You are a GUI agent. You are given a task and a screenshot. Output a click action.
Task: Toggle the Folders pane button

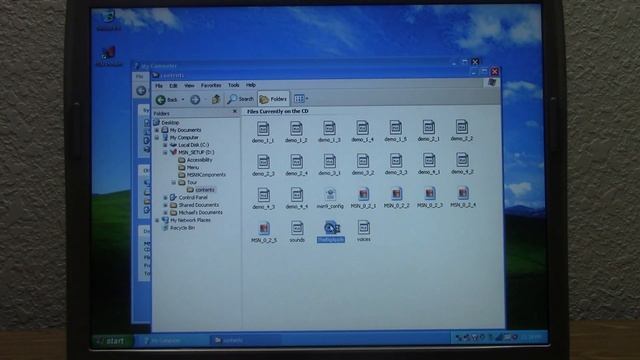(x=273, y=99)
